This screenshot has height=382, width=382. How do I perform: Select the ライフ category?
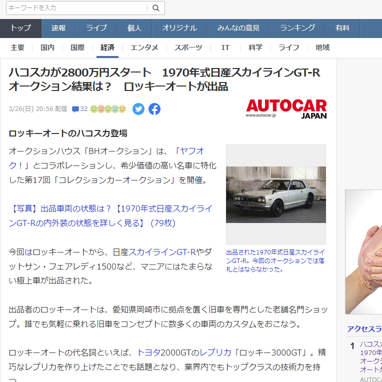coord(289,48)
